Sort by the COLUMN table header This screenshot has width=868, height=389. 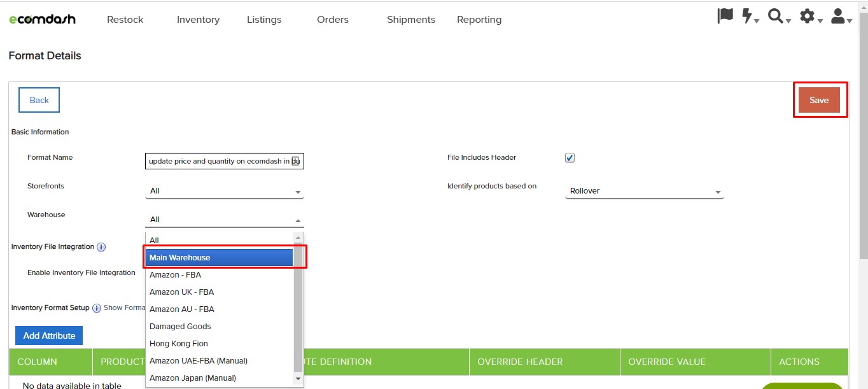[x=51, y=362]
